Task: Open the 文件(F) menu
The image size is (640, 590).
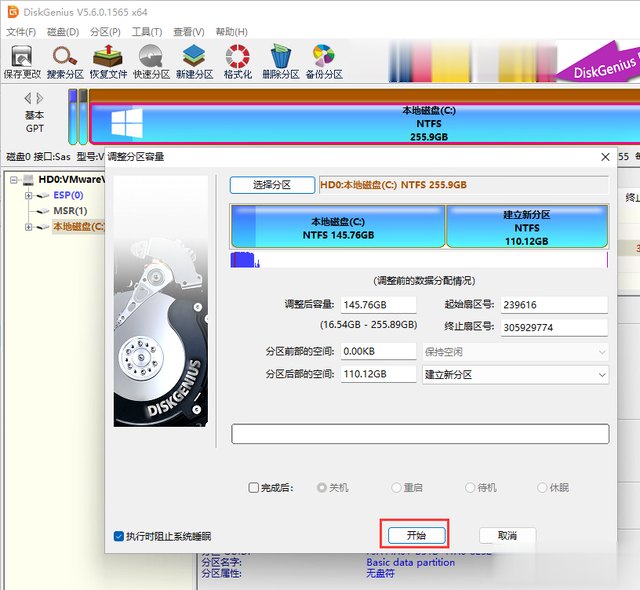Action: pos(21,32)
